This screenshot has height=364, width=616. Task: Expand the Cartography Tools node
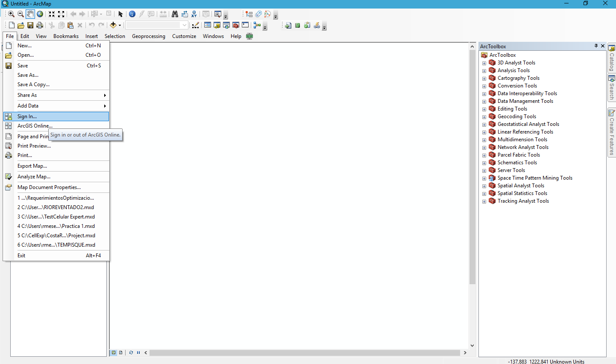pyautogui.click(x=484, y=79)
